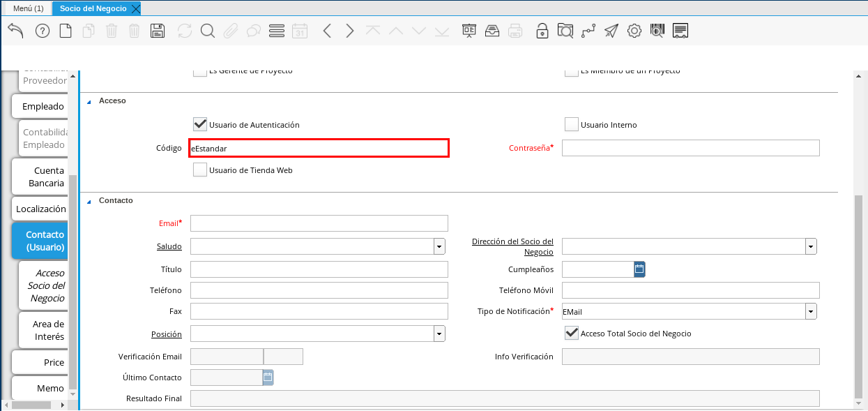
Task: Open the help icon in toolbar
Action: tap(42, 31)
